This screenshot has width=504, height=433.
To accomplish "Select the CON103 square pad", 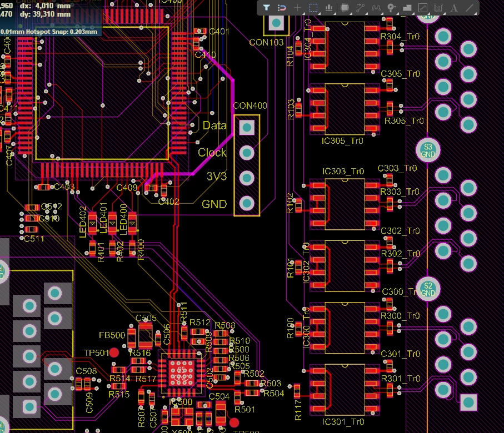I will [x=276, y=23].
